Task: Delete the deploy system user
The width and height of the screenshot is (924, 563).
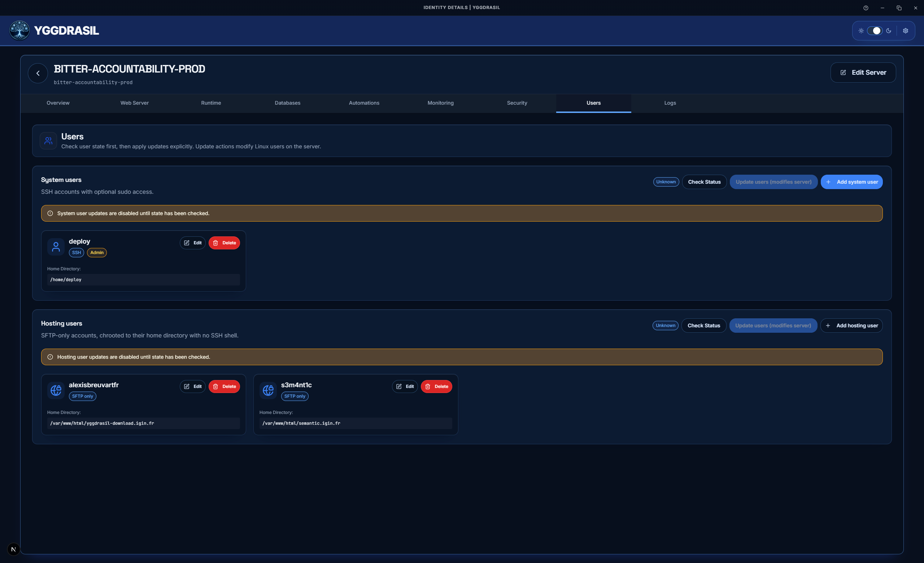Action: click(x=224, y=243)
